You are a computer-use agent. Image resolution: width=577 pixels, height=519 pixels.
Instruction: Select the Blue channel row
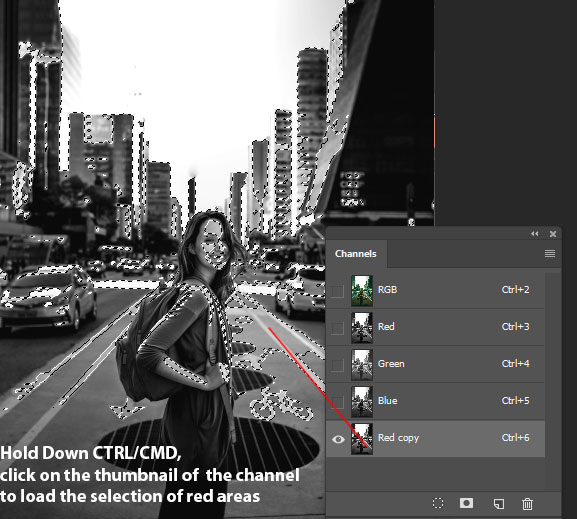point(435,401)
